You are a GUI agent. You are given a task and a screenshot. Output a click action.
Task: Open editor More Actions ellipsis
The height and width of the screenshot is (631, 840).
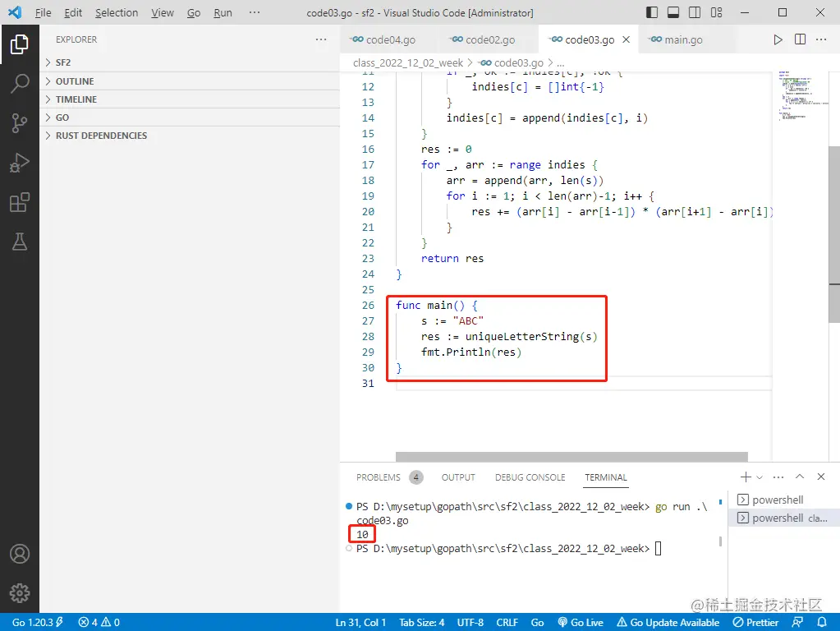click(x=821, y=39)
